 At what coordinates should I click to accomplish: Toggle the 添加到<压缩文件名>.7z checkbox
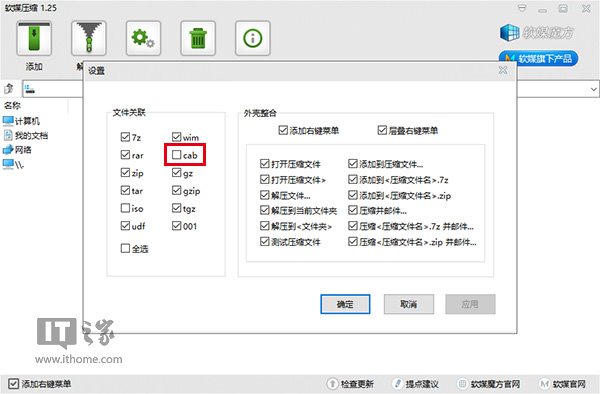pos(353,179)
